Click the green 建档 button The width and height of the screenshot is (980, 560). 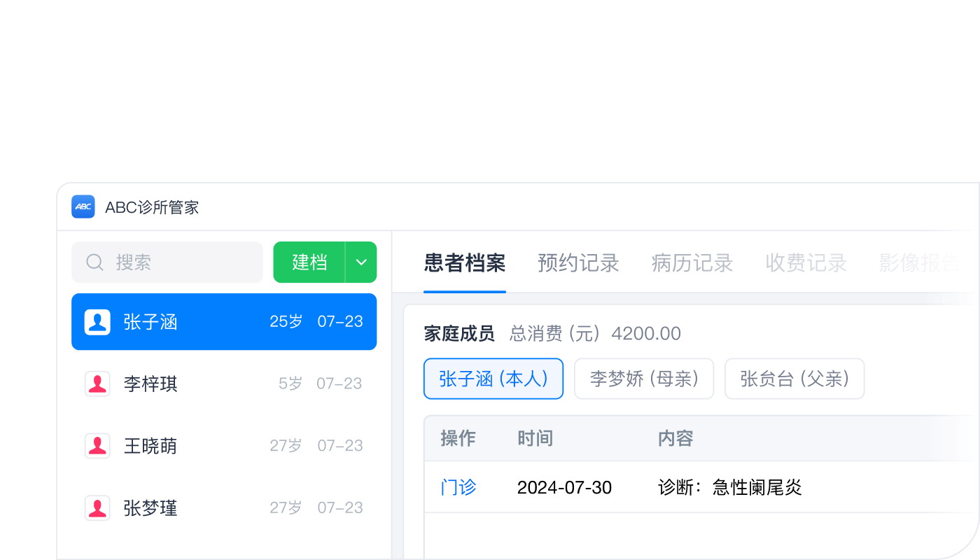(x=310, y=262)
